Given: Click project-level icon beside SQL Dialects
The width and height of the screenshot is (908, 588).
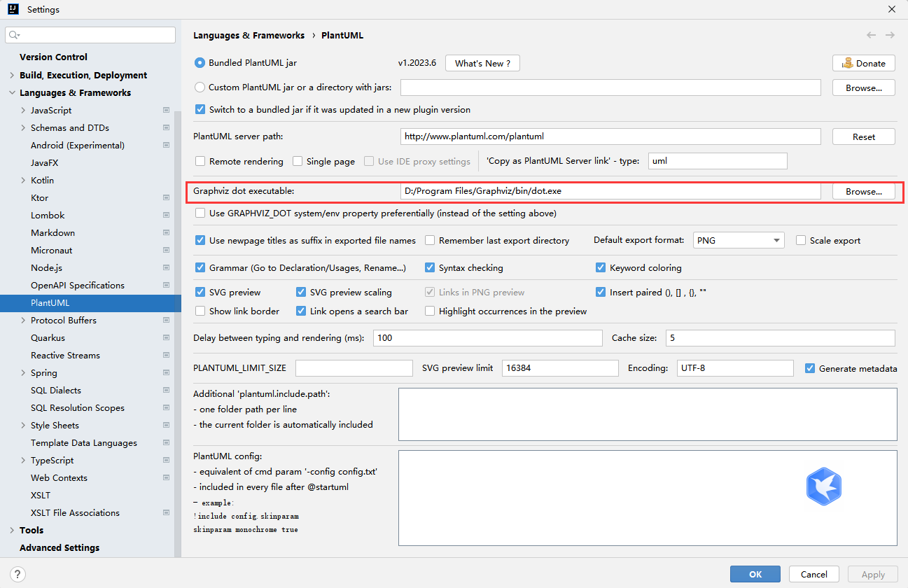Looking at the screenshot, I should [x=166, y=391].
